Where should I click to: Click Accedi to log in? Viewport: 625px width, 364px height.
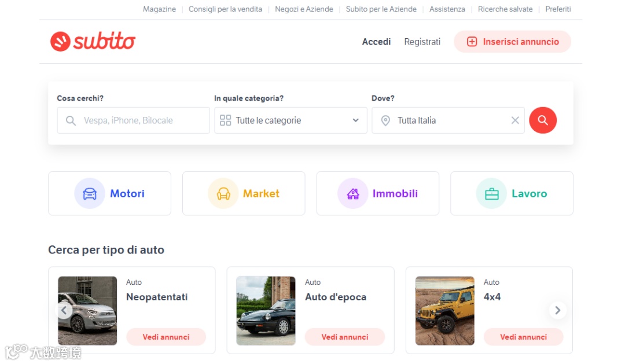[x=376, y=42]
